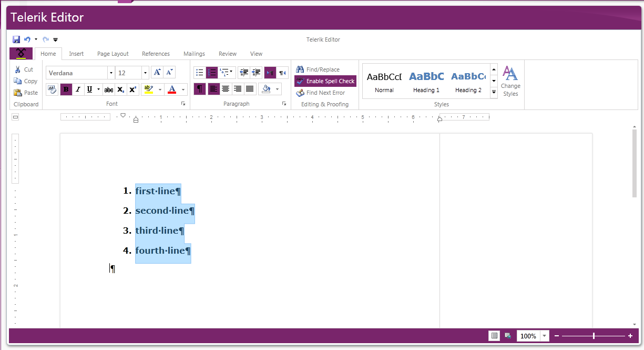
Task: Apply the Heading 1 style
Action: click(426, 81)
